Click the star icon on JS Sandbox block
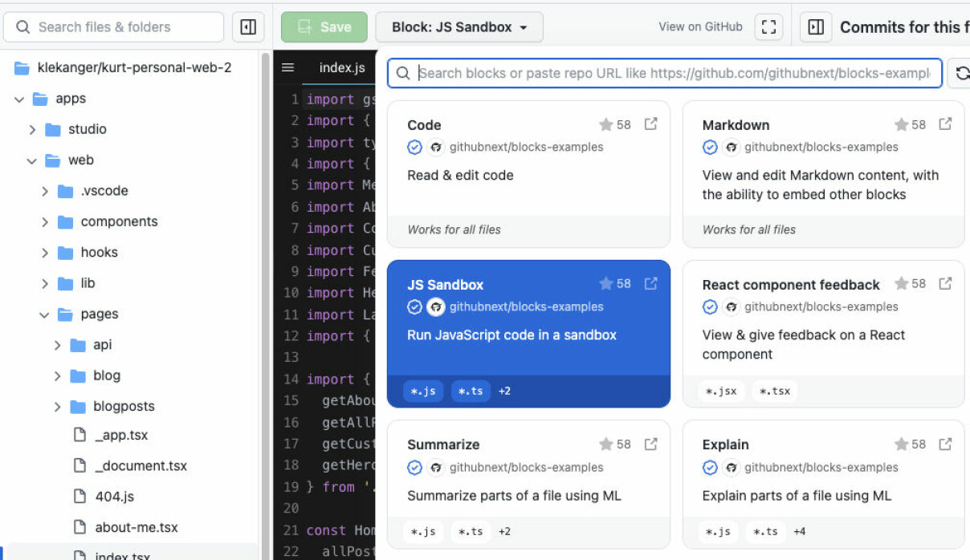Viewport: 970px width, 560px height. [x=606, y=283]
